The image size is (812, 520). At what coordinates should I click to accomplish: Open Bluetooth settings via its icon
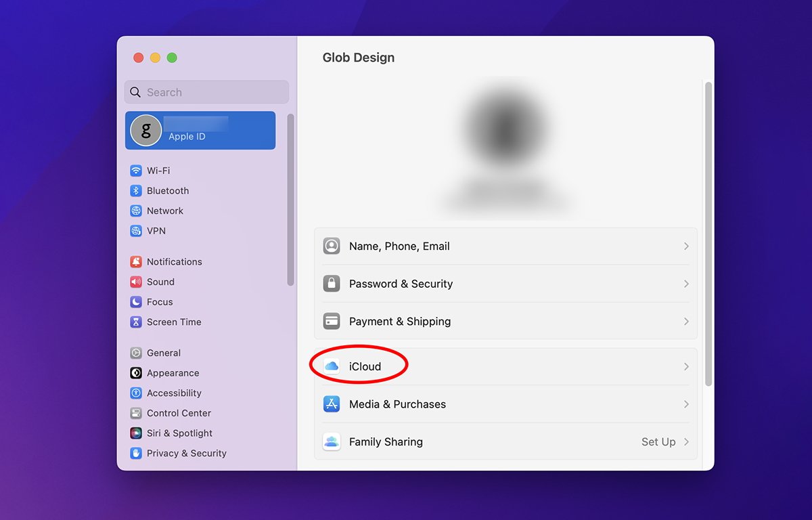pyautogui.click(x=136, y=191)
